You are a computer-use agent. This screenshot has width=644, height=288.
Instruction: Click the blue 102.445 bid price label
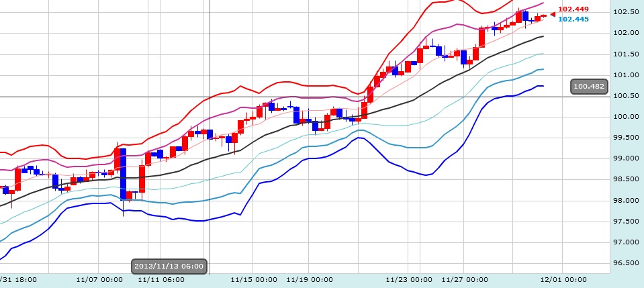573,19
